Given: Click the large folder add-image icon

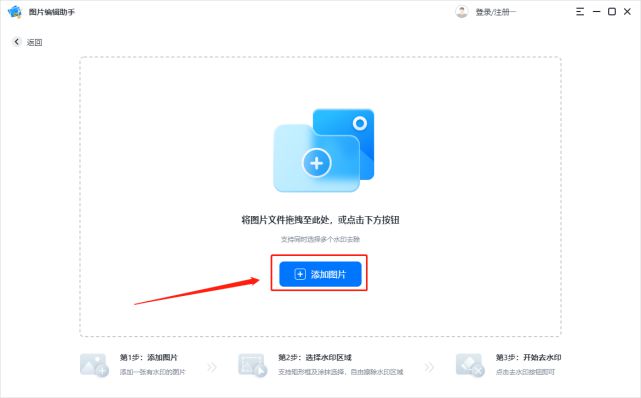Looking at the screenshot, I should pos(324,150).
